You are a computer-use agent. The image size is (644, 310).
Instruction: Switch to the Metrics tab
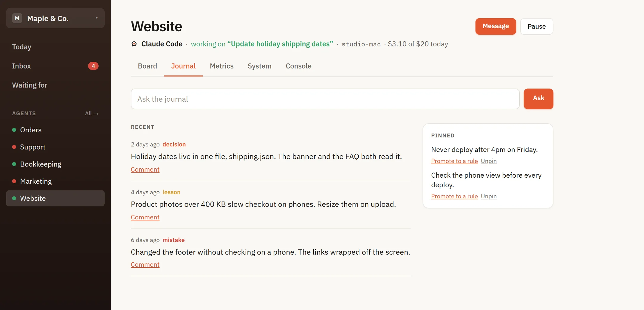pyautogui.click(x=222, y=66)
